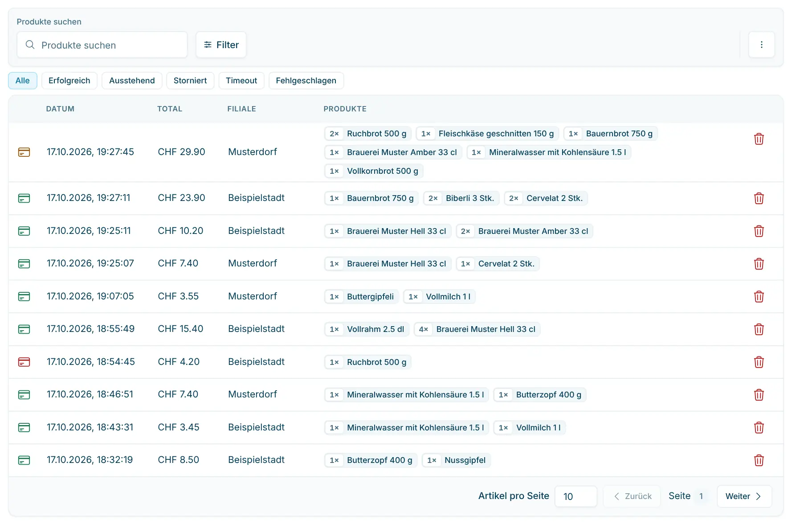Sort by the DATUM column header
The width and height of the screenshot is (800, 532).
pos(60,109)
